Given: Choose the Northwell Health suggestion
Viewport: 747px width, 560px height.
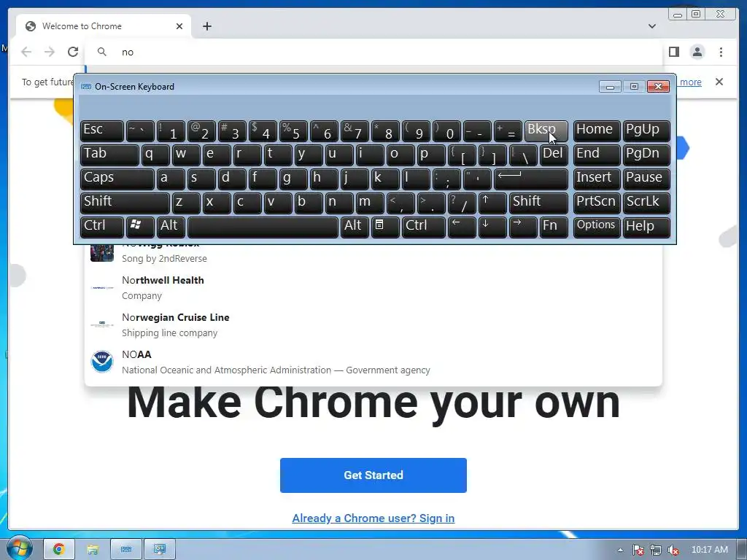Looking at the screenshot, I should coord(373,287).
